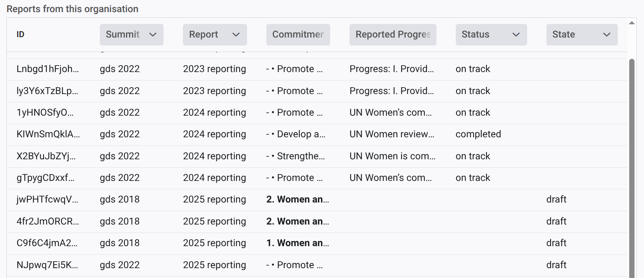The height and width of the screenshot is (278, 644).
Task: Click '1. Women an...' commitment cell
Action: 298,243
